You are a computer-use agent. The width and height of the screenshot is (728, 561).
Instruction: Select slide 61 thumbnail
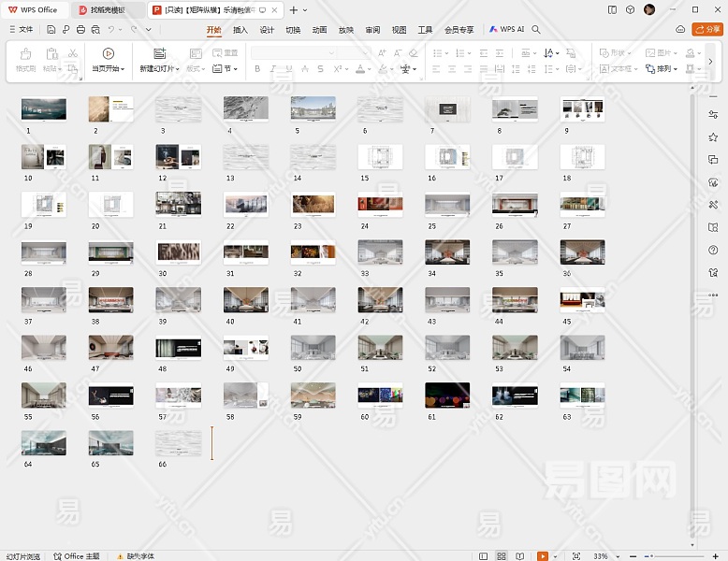point(447,395)
